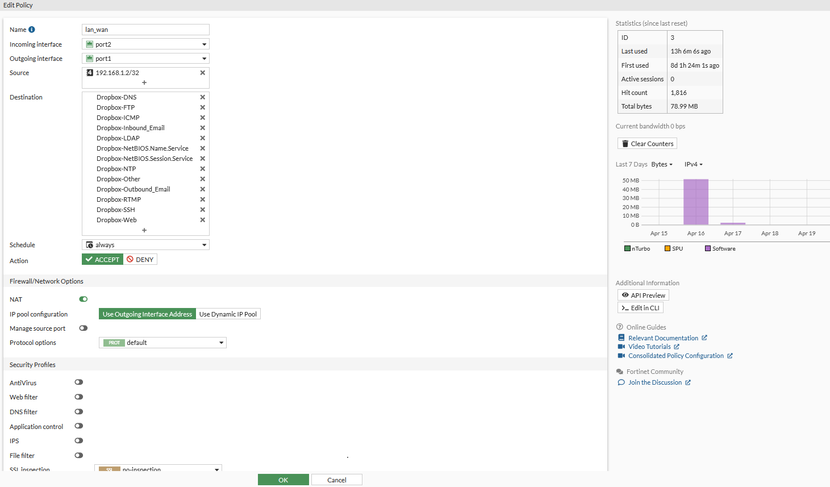Remove Dropbox-Inbound_Email destination entry
Screen dimensions: 830x487
click(x=202, y=128)
